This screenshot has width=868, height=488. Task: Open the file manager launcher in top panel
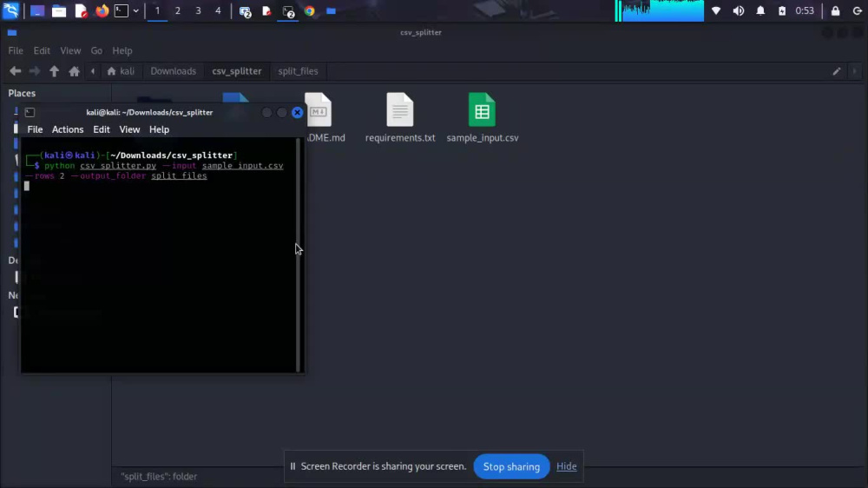pyautogui.click(x=59, y=11)
